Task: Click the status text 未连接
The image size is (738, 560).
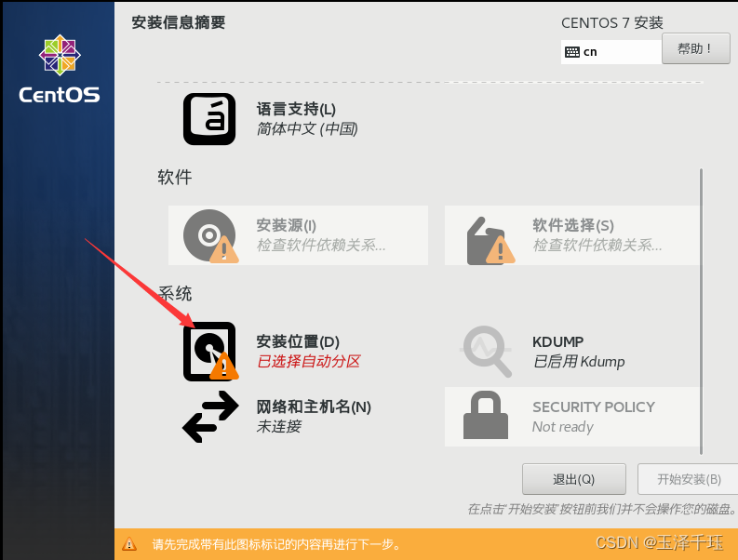Action: coord(278,426)
